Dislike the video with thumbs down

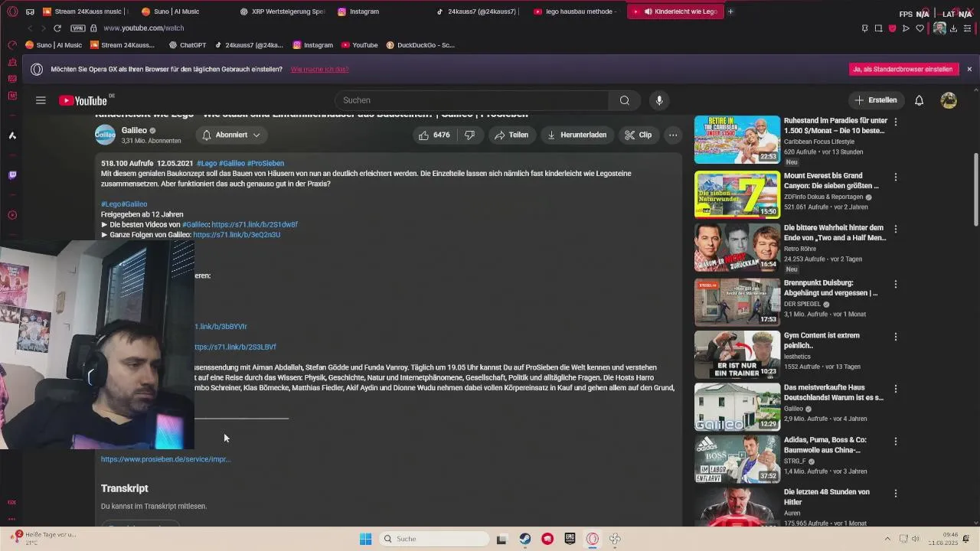pos(470,135)
